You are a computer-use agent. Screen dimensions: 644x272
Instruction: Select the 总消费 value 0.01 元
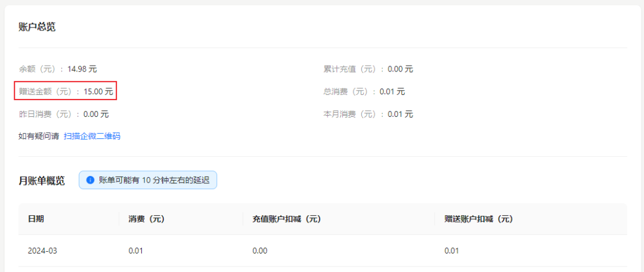click(x=392, y=92)
